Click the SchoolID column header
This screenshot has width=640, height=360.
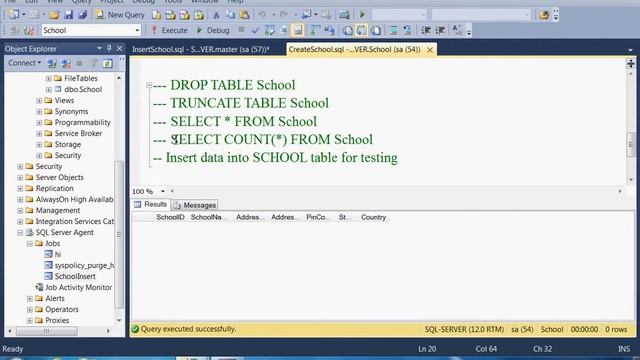coord(170,218)
